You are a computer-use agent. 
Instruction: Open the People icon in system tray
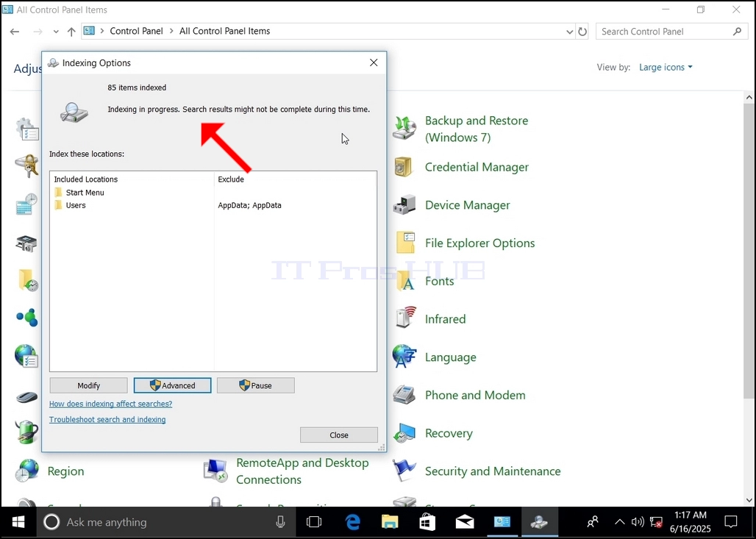pyautogui.click(x=593, y=522)
